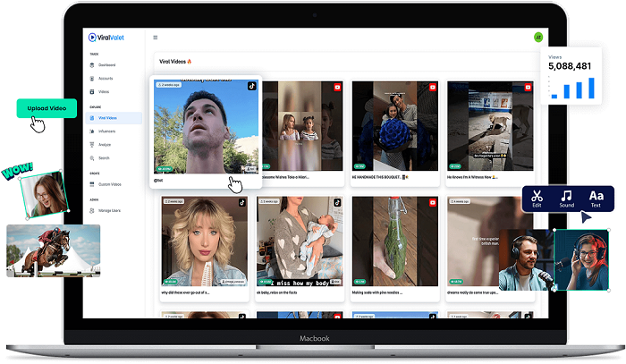Image resolution: width=626 pixels, height=364 pixels.
Task: Click YouTube icon on the dog at night video
Action: (x=528, y=88)
